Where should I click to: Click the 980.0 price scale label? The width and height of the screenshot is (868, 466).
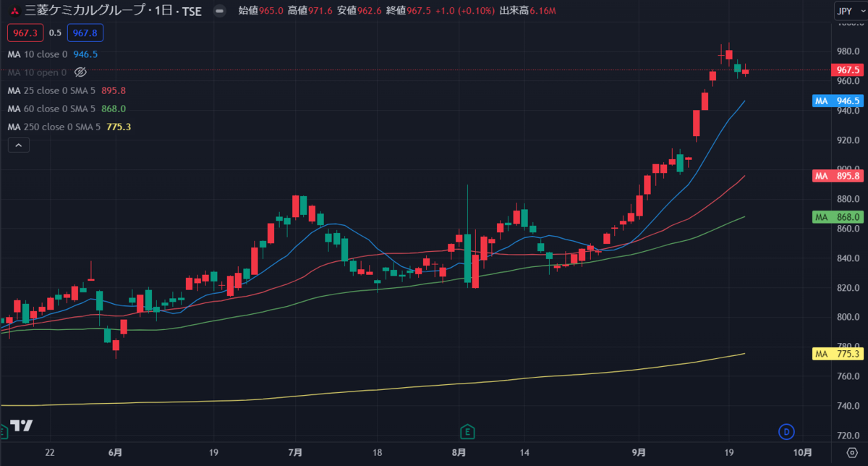848,52
